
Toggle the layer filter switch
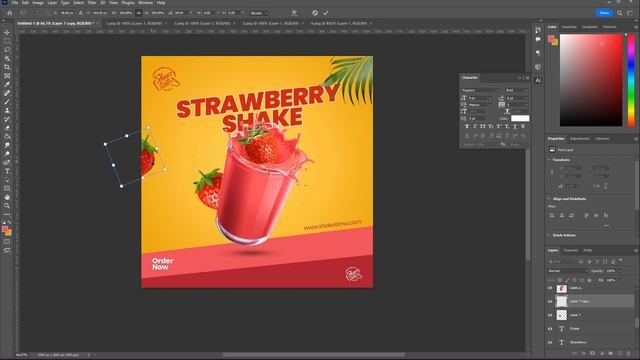(x=621, y=260)
